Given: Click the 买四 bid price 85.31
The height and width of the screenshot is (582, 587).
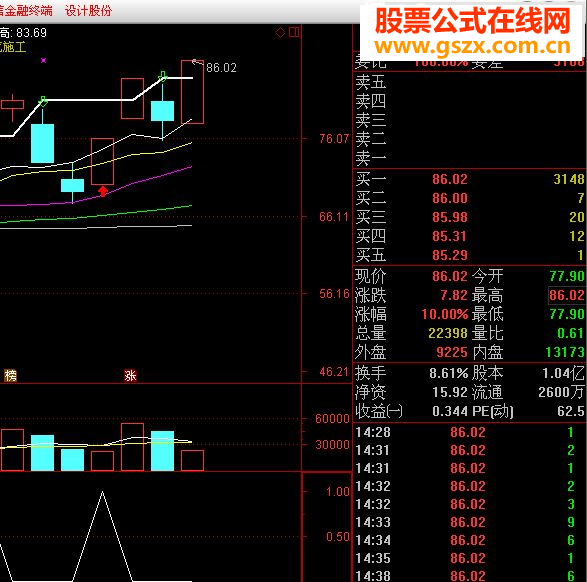Looking at the screenshot, I should click(450, 236).
